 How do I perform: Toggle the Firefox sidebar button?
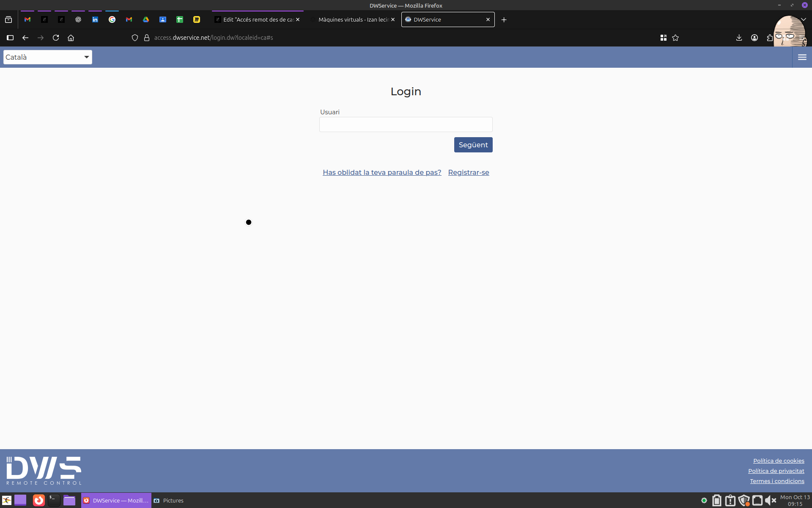(10, 38)
